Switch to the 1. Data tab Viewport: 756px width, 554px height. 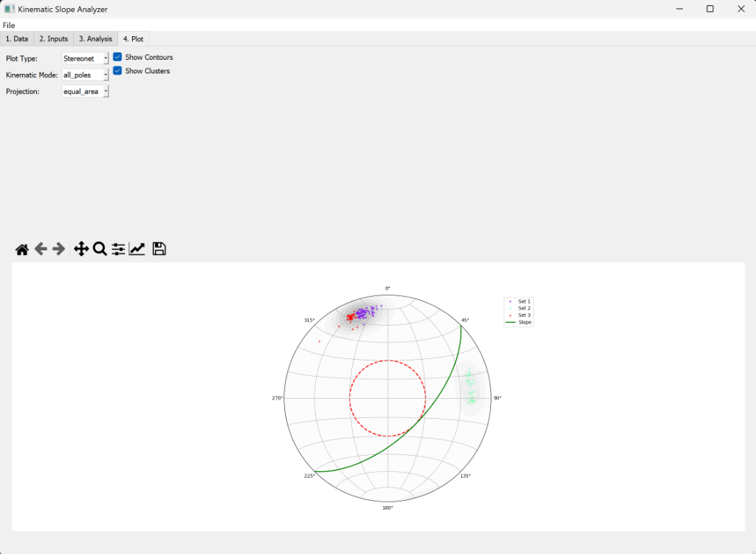[17, 38]
